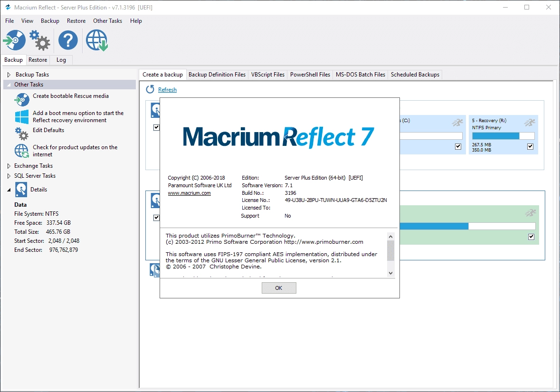The width and height of the screenshot is (560, 392).
Task: Click globe update download toolbar icon
Action: coord(97,40)
